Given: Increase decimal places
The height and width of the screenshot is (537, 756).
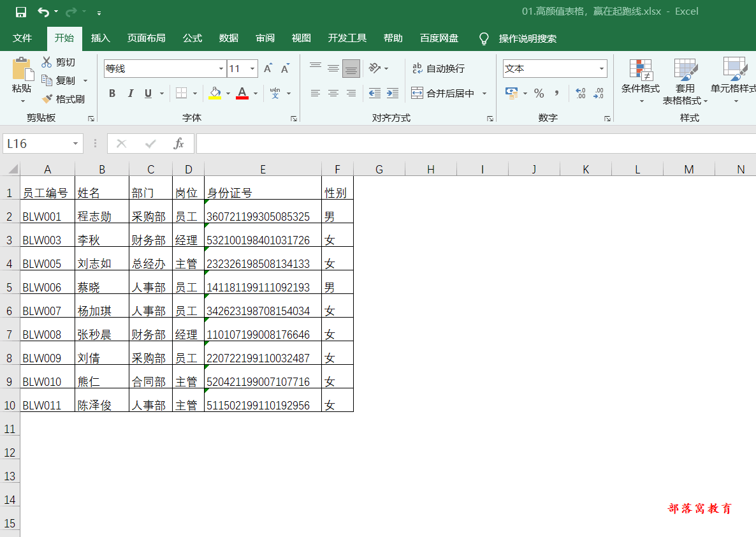Looking at the screenshot, I should (x=581, y=93).
